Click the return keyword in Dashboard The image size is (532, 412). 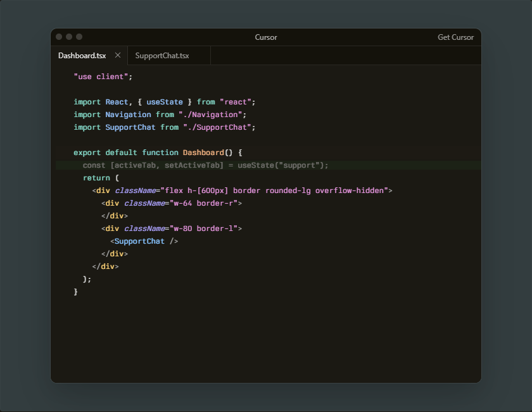(94, 178)
